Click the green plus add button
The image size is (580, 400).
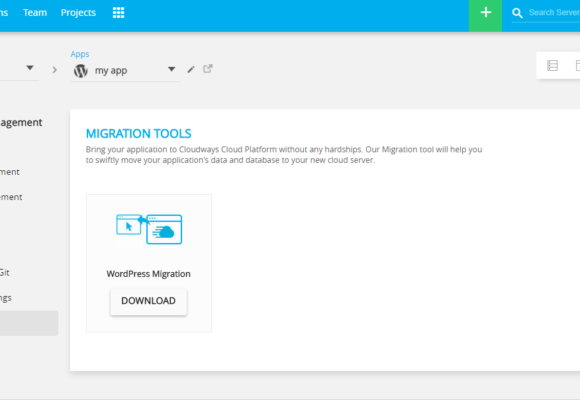[x=485, y=16]
